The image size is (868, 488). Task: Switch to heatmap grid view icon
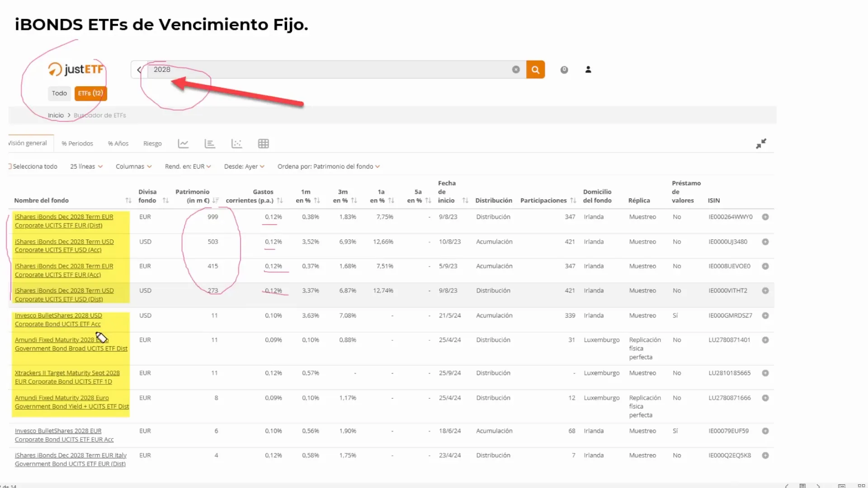coord(263,144)
